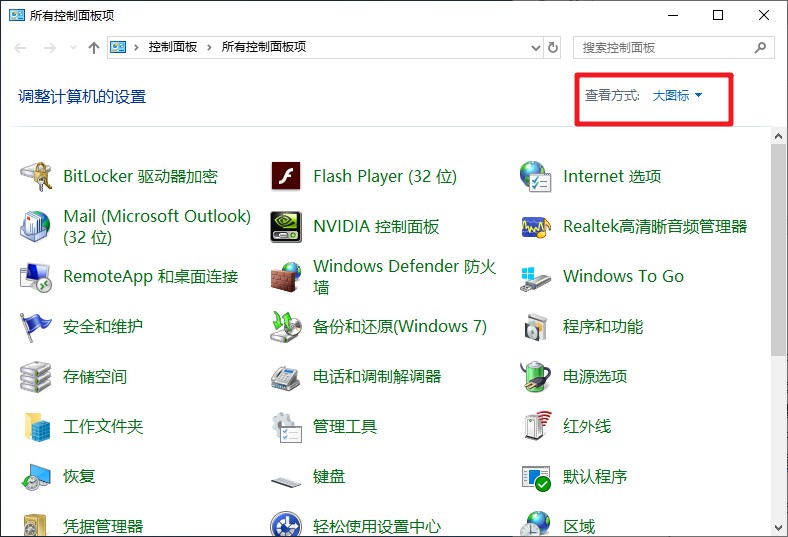Screen dimensions: 788x537
Task: Open the NVIDIA 控制面板 link text
Action: (376, 227)
